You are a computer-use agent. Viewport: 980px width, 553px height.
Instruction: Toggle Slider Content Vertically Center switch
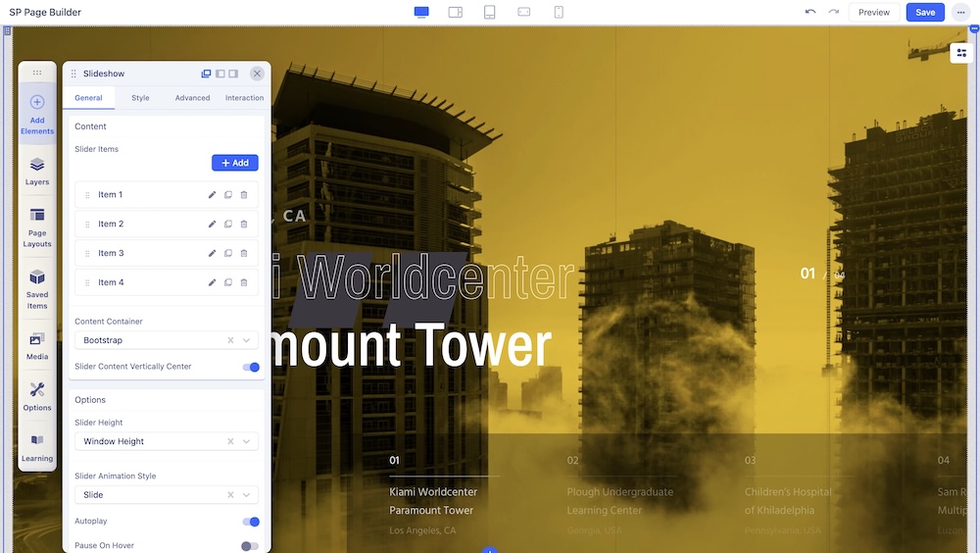click(x=251, y=368)
